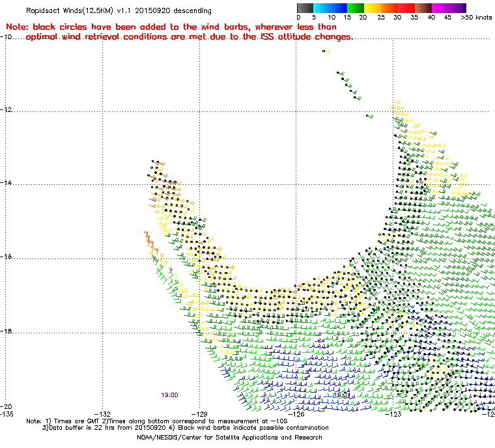
Task: Click the NOAA/NESDIS credit line
Action: (229, 438)
